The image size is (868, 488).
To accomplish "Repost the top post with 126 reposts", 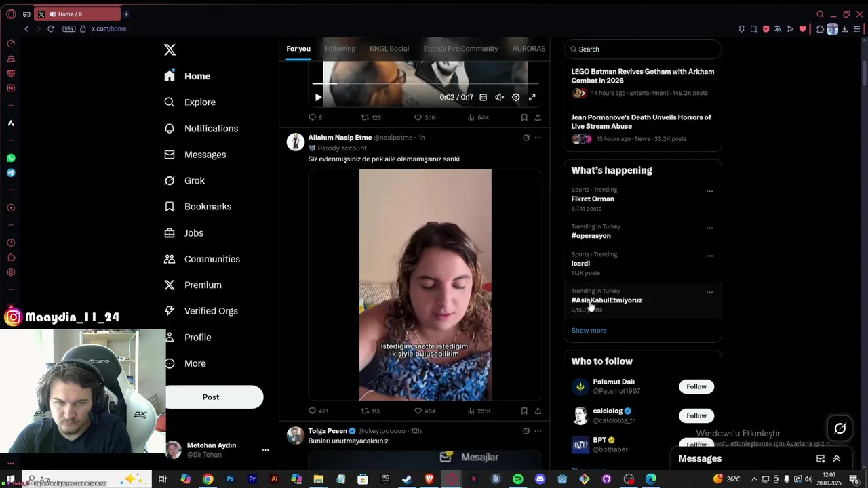I will pos(371,117).
